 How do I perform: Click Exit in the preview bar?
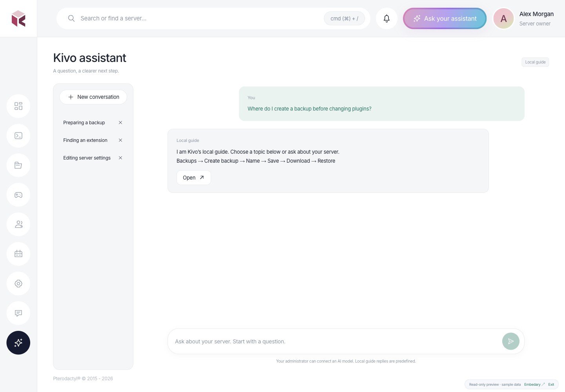[551, 385]
